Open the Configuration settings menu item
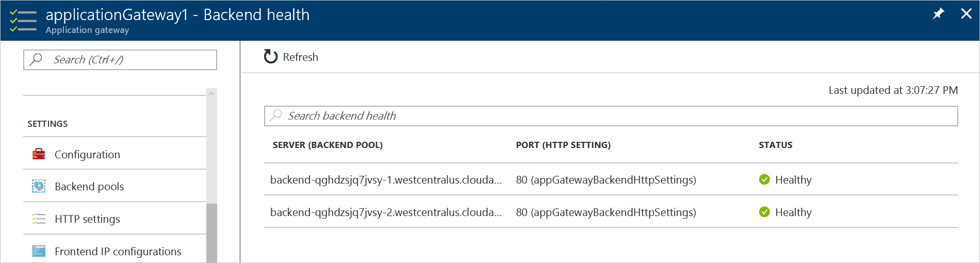Viewport: 980px width, 263px height. (87, 154)
